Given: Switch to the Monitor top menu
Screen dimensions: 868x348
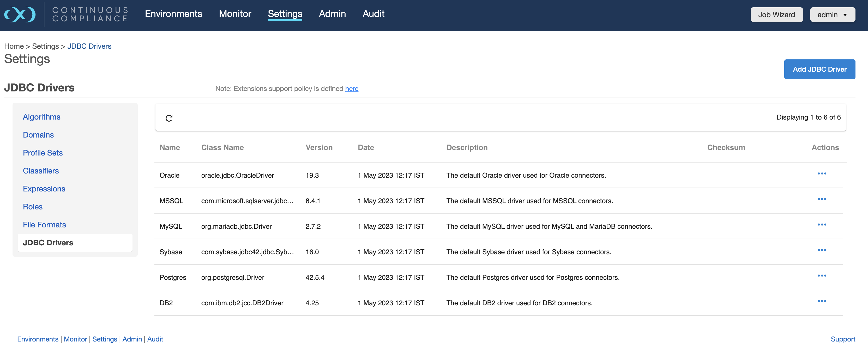Looking at the screenshot, I should click(x=235, y=14).
